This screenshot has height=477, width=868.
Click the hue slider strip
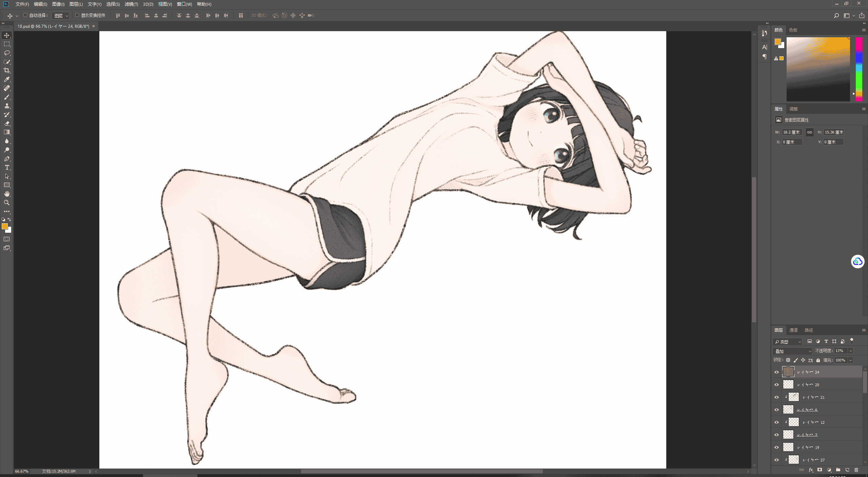[x=859, y=69]
